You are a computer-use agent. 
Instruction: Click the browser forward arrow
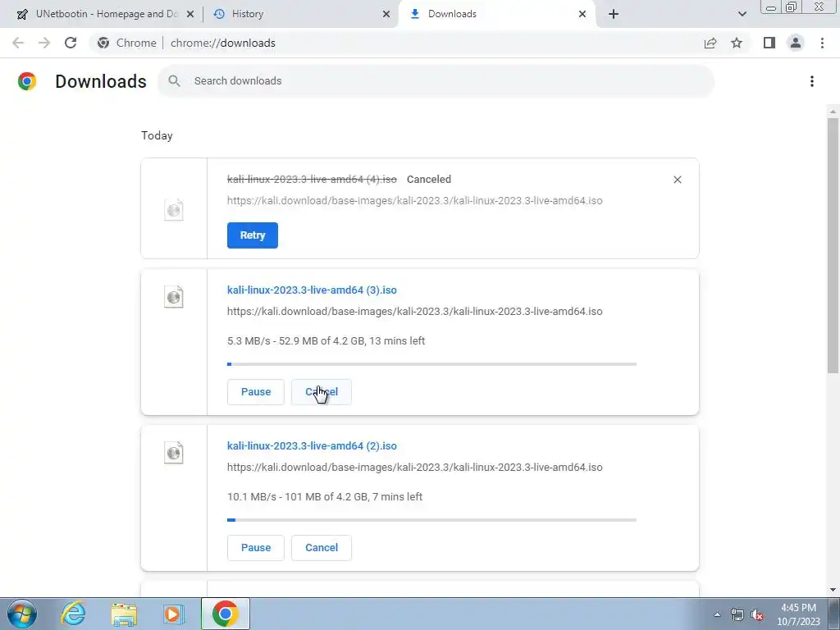(x=44, y=43)
